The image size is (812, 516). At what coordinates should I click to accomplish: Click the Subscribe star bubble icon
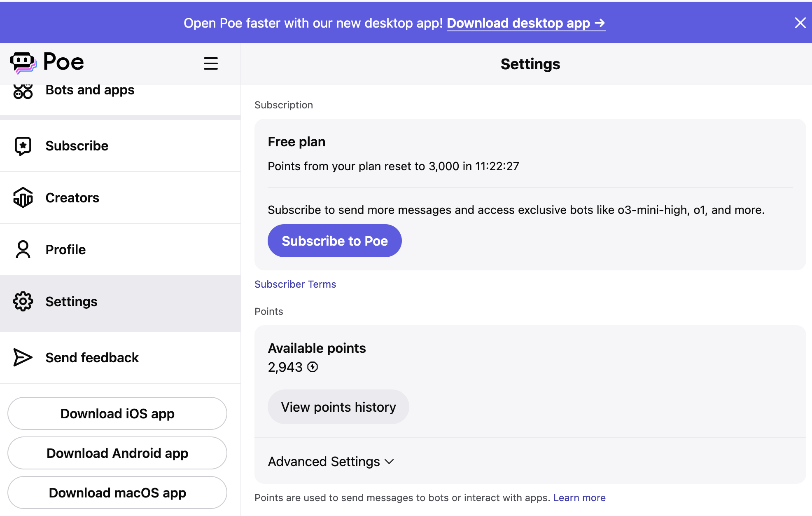(x=23, y=146)
